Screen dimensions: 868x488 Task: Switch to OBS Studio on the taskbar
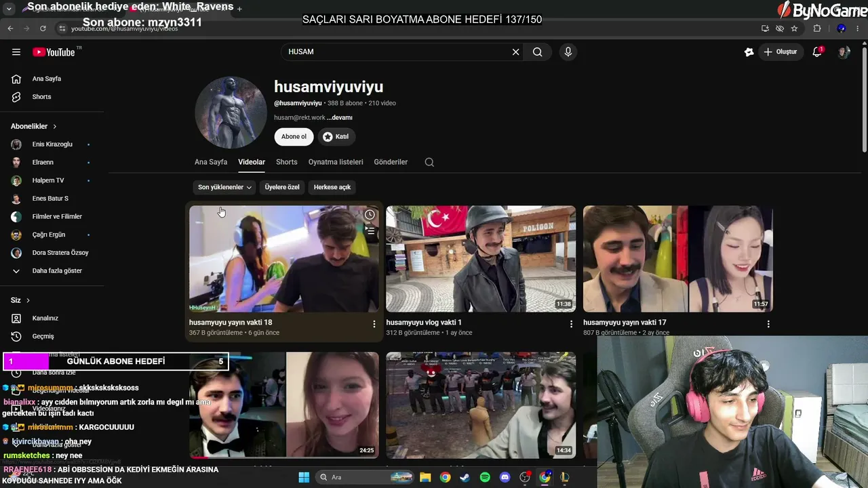point(524,477)
